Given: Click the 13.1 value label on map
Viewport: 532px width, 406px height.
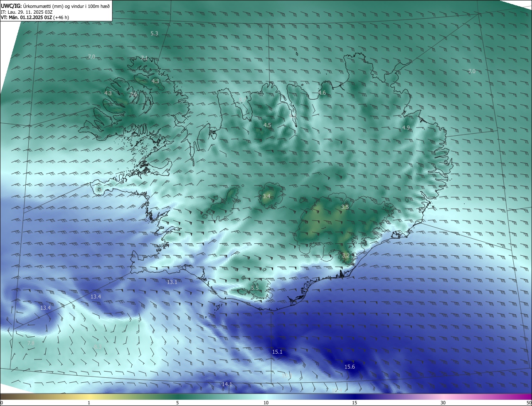Looking at the screenshot, I should [172, 282].
